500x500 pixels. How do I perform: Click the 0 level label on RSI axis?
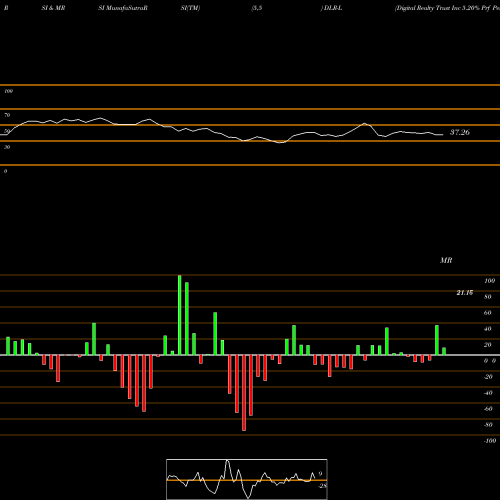coord(5,171)
